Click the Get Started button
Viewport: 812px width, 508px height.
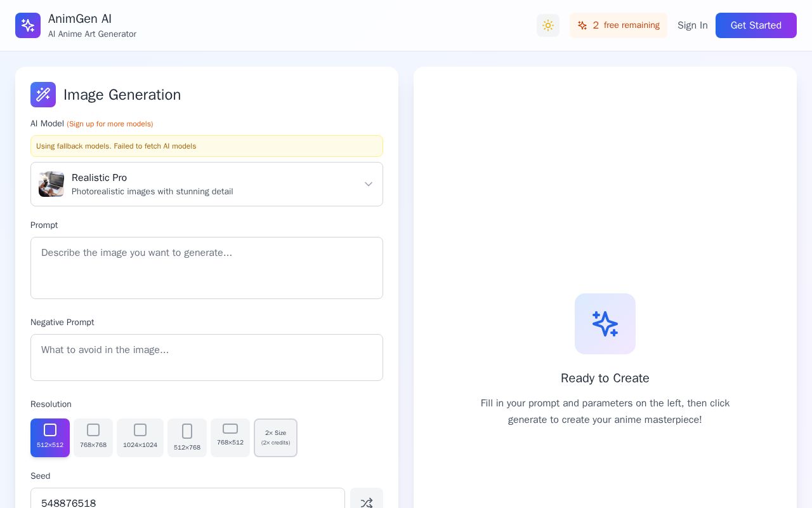point(756,25)
